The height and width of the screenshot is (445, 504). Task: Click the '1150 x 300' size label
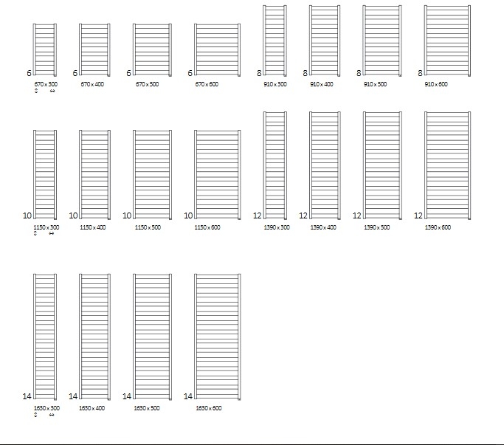click(x=46, y=227)
